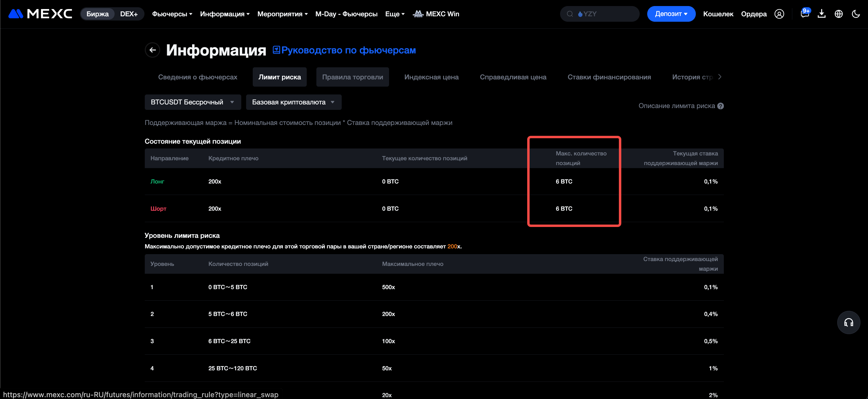Select the Индексная цена tab

431,77
